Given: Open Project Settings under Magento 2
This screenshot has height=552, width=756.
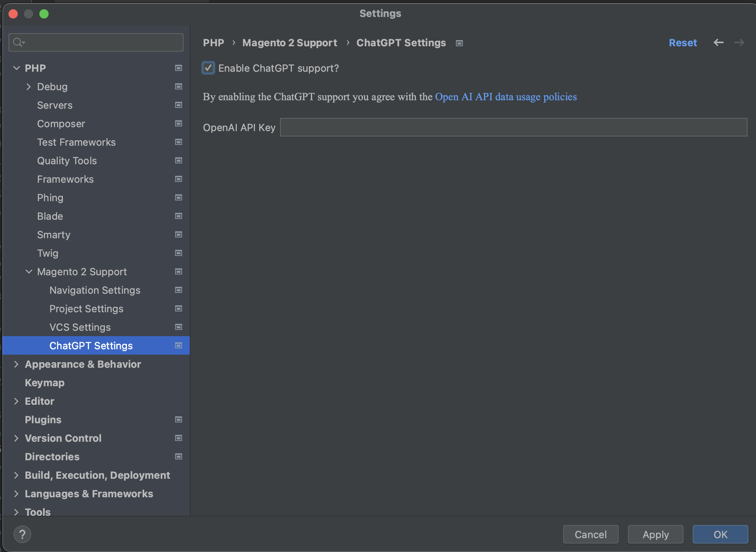Looking at the screenshot, I should [86, 309].
